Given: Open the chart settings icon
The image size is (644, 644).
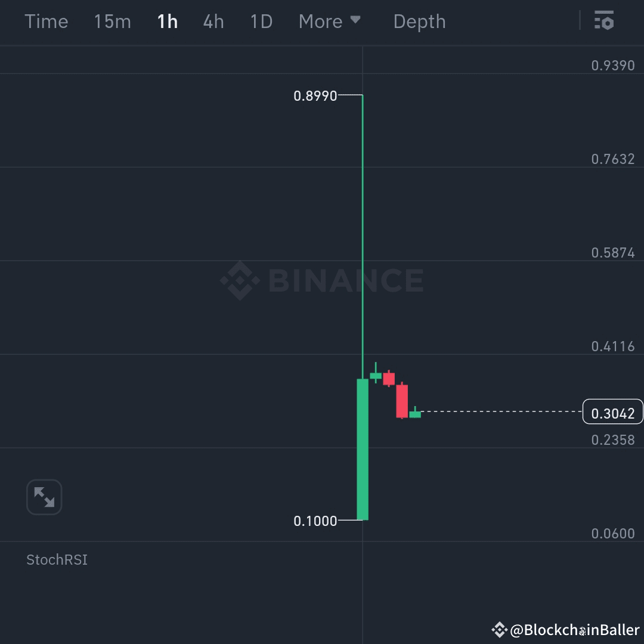Looking at the screenshot, I should point(603,21).
